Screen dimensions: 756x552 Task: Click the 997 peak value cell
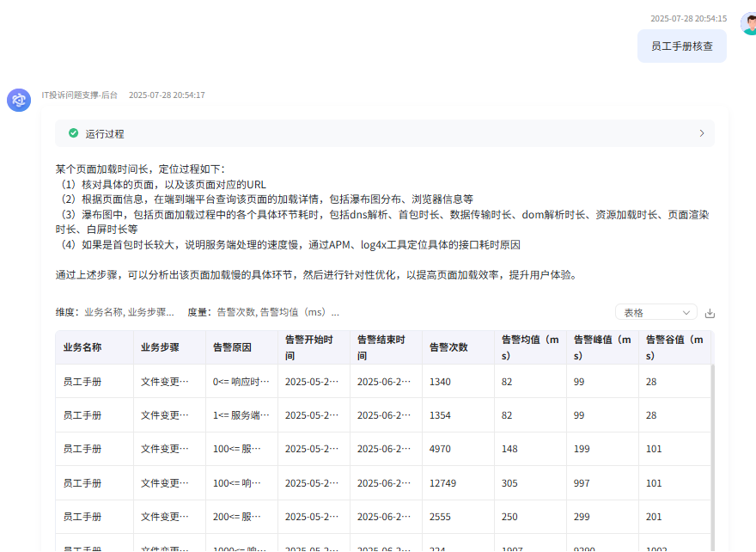pyautogui.click(x=581, y=482)
